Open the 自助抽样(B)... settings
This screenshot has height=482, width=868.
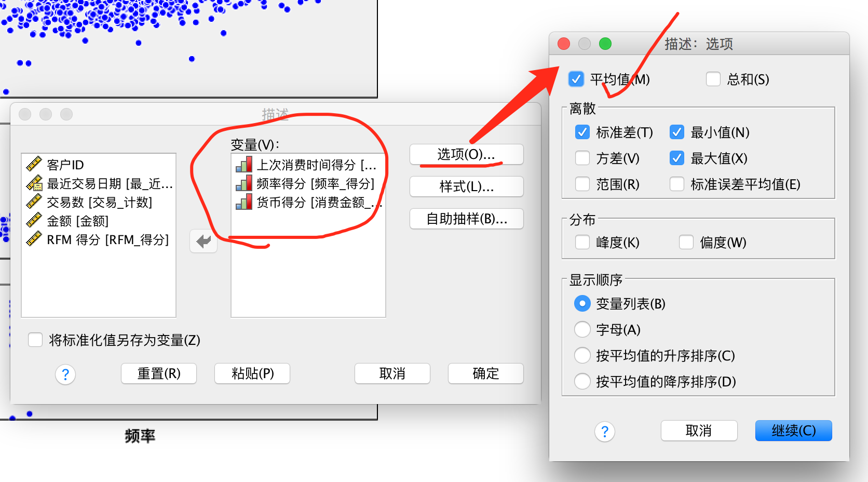tap(466, 219)
